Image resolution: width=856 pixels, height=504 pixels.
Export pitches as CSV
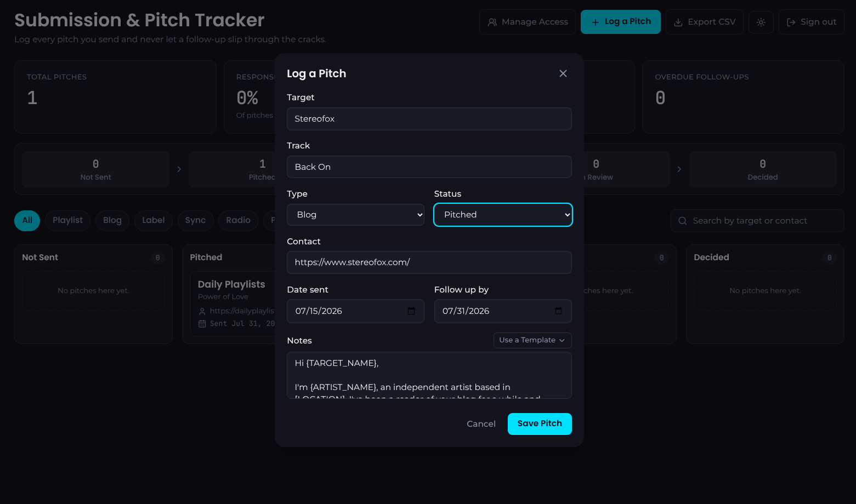705,22
